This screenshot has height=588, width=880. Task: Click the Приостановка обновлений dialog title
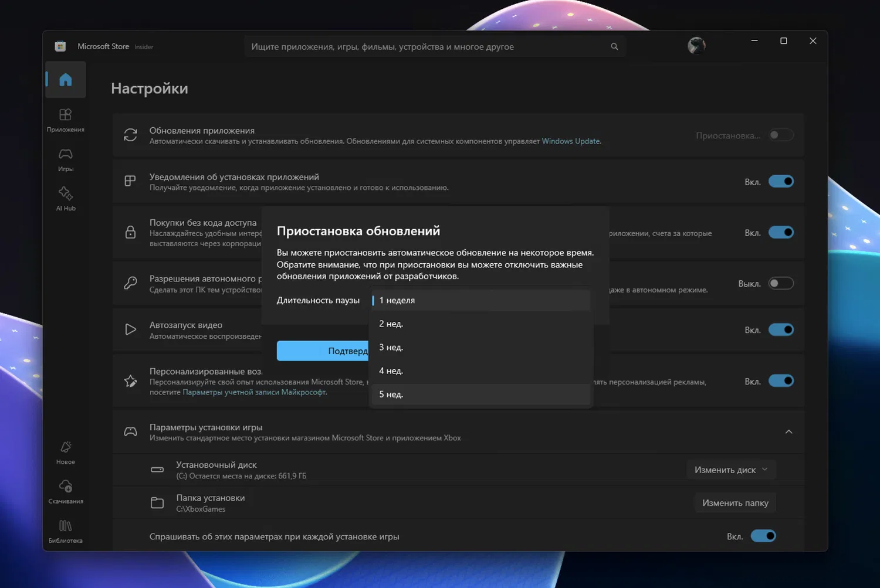tap(358, 231)
